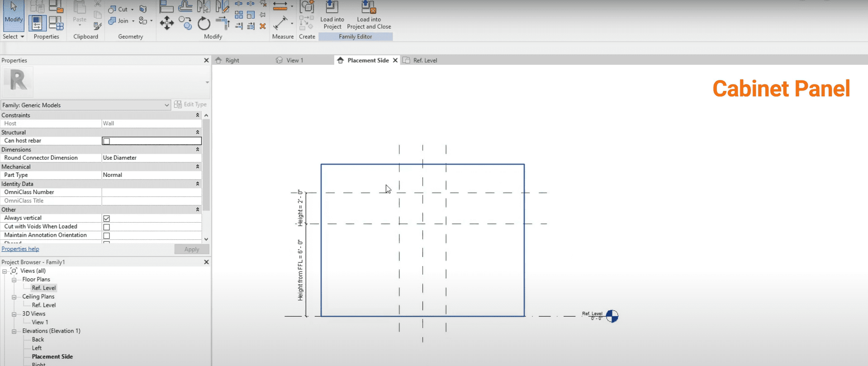Click the Properties help link
The image size is (868, 366).
point(20,249)
